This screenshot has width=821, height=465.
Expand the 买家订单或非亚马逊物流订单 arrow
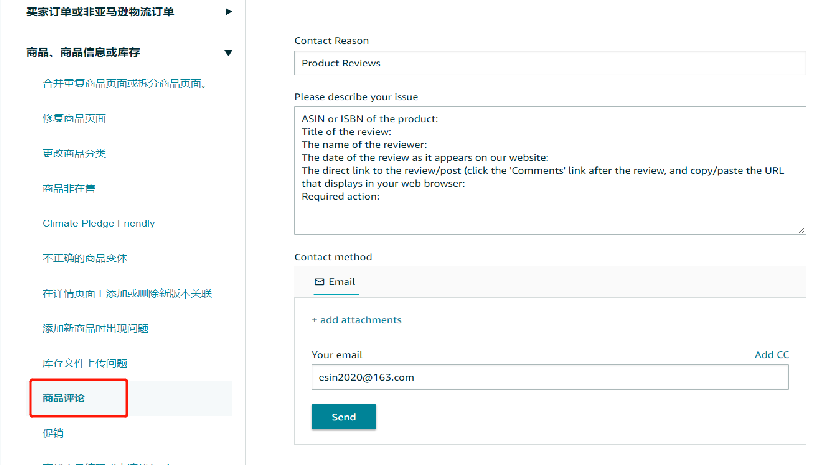[228, 11]
